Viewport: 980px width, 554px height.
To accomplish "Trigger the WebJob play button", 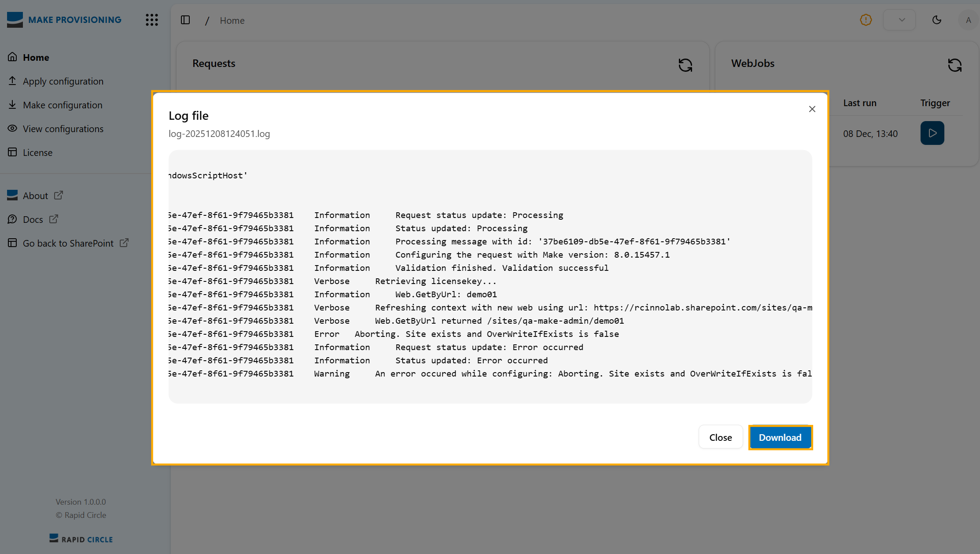I will pyautogui.click(x=932, y=133).
